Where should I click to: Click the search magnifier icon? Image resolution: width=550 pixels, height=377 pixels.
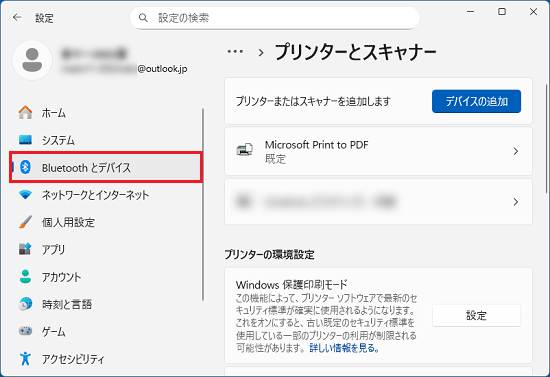coord(143,18)
